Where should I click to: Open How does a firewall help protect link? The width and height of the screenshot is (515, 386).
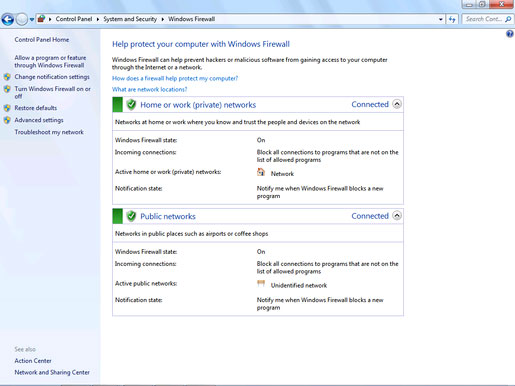click(x=175, y=78)
